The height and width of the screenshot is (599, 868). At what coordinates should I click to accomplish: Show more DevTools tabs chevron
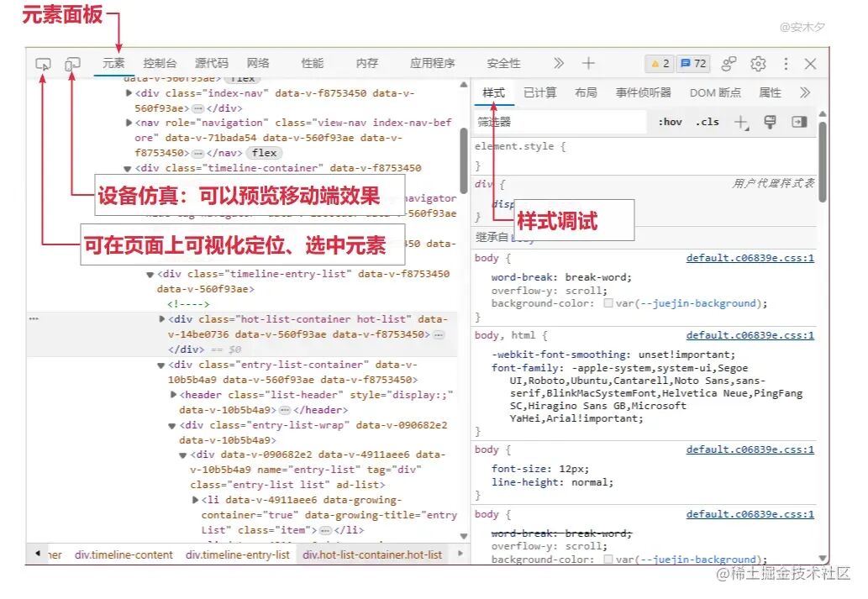(559, 63)
